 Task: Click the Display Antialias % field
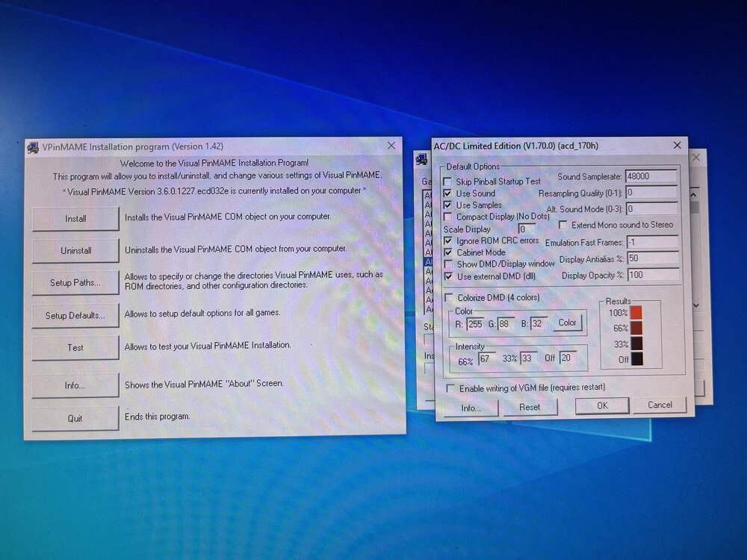[653, 258]
